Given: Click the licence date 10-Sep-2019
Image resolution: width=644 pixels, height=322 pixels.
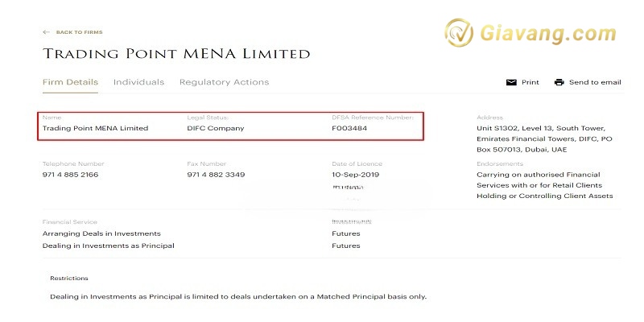Looking at the screenshot, I should (x=355, y=175).
